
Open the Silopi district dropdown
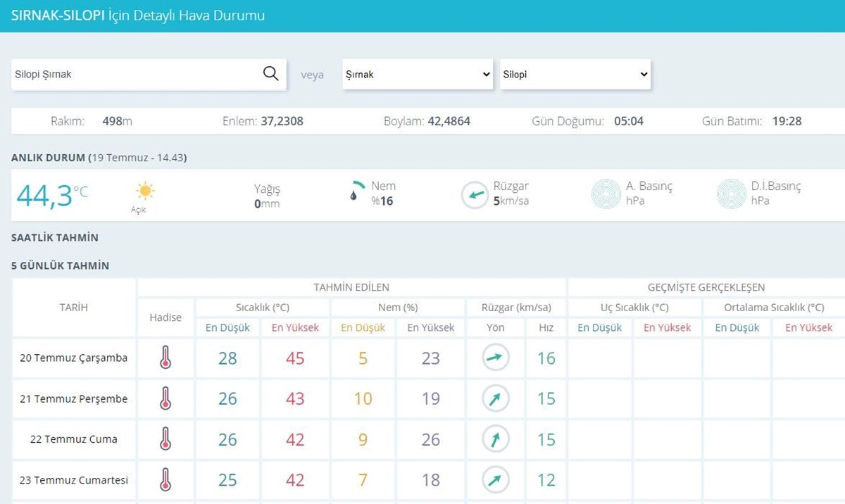click(575, 75)
